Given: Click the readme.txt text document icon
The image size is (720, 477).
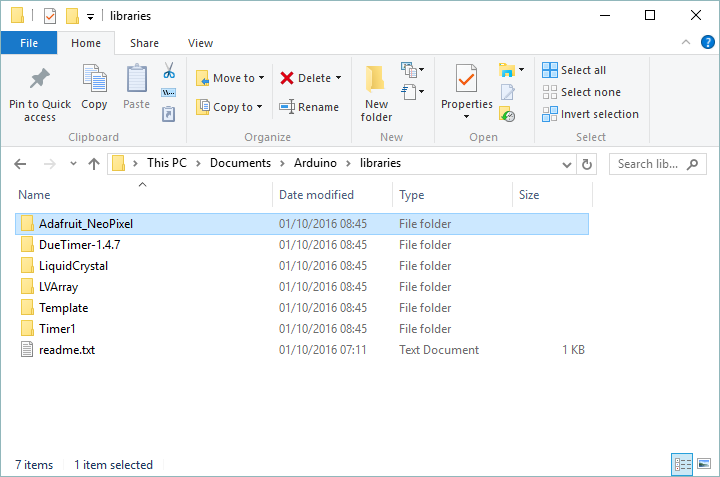Looking at the screenshot, I should pyautogui.click(x=27, y=350).
